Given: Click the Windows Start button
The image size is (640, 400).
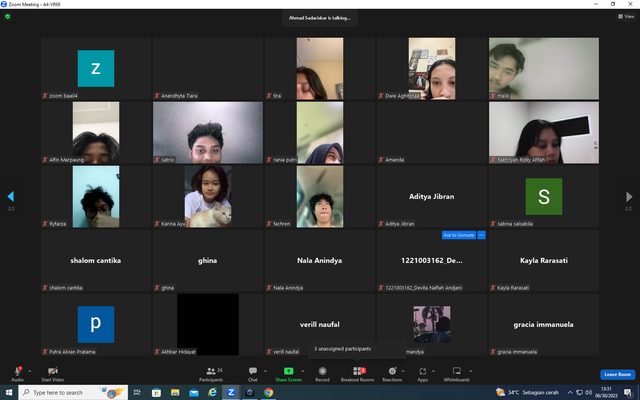Looking at the screenshot, I should (9, 392).
